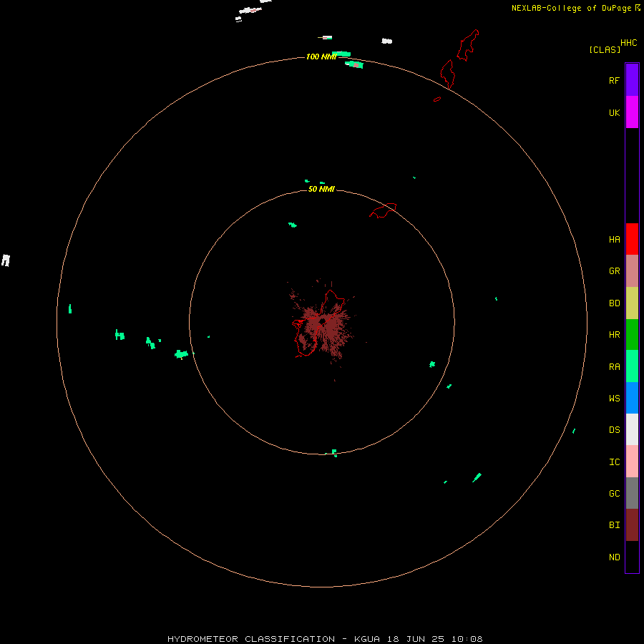The width and height of the screenshot is (644, 644).
Task: Click the [CLAS] units label
Action: [x=605, y=49]
